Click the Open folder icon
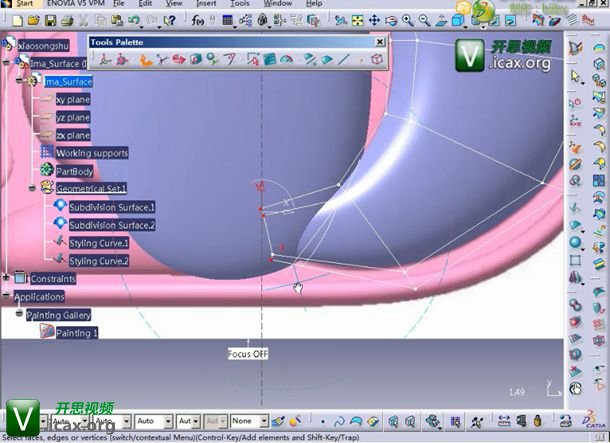Viewport: 610px width, 443px height. (x=34, y=20)
